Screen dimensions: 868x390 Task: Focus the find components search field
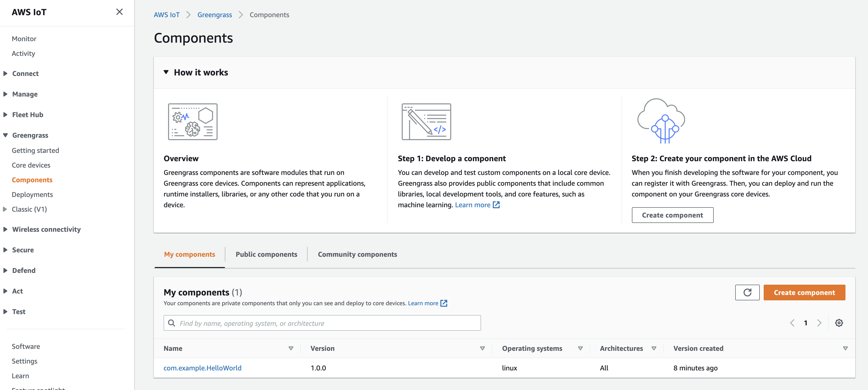(322, 323)
